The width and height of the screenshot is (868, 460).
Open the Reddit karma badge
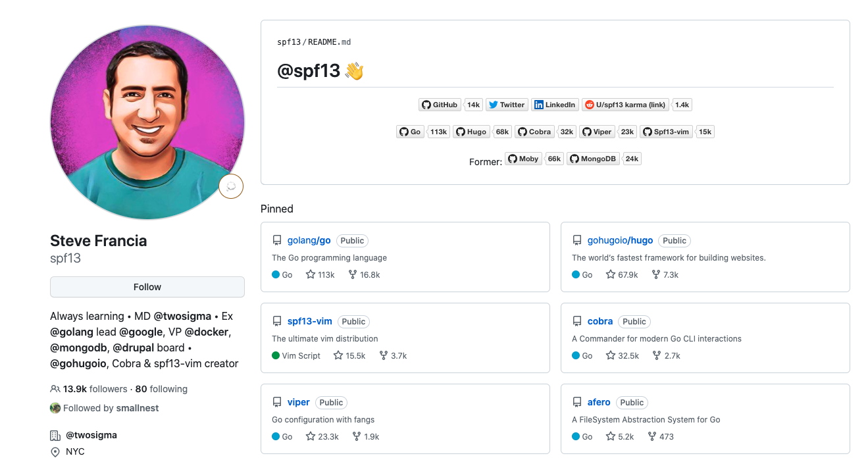click(x=625, y=105)
